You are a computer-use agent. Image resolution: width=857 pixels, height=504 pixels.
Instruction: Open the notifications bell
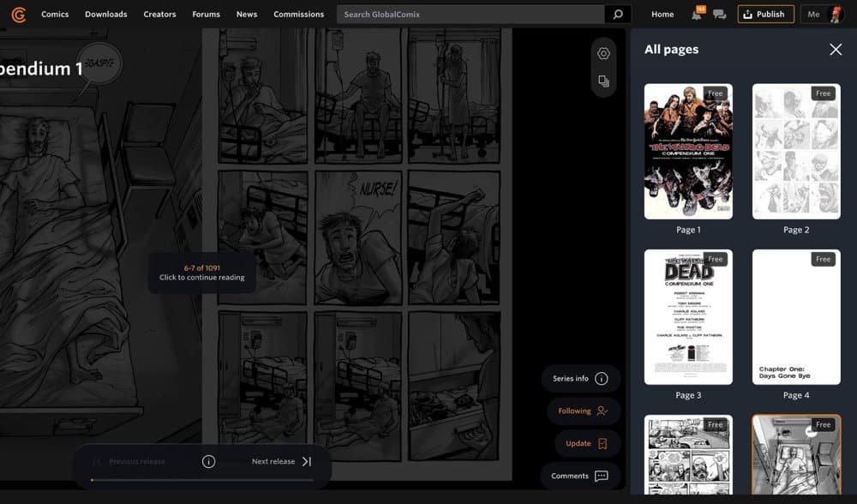(x=697, y=15)
